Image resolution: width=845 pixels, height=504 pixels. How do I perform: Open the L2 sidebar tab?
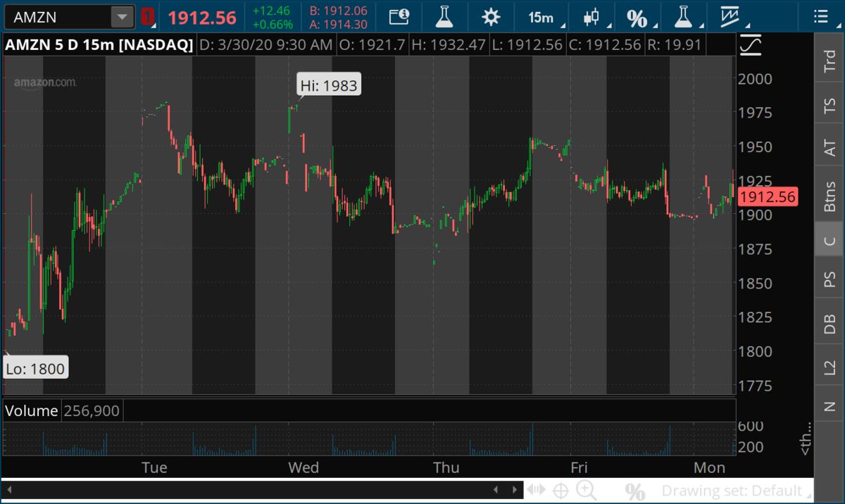pyautogui.click(x=830, y=366)
